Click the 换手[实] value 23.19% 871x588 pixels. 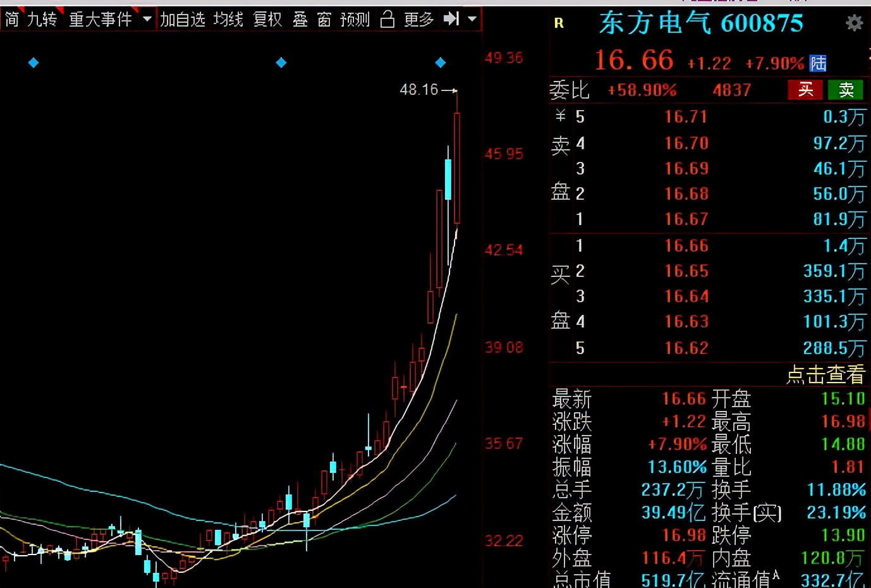pos(836,513)
